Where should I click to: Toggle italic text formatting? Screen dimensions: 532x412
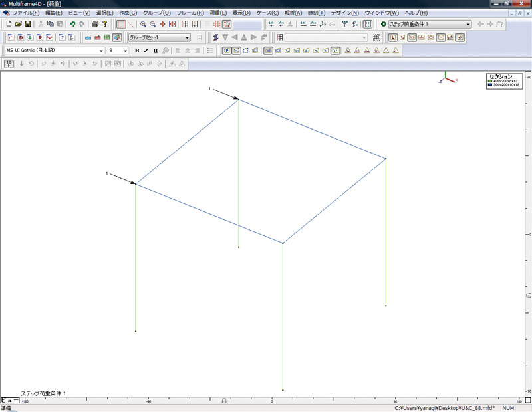pyautogui.click(x=146, y=51)
